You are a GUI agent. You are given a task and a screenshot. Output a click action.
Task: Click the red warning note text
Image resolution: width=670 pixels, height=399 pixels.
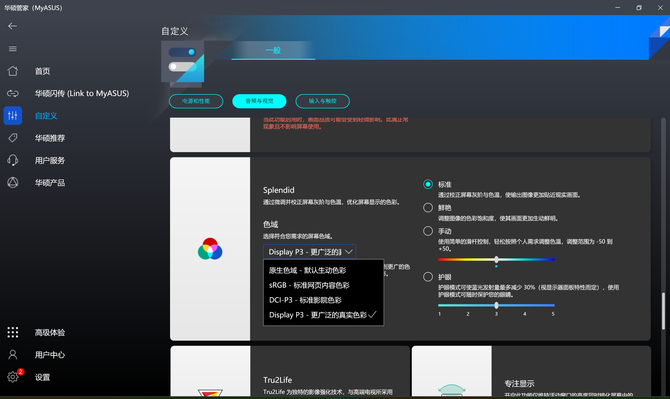point(335,123)
